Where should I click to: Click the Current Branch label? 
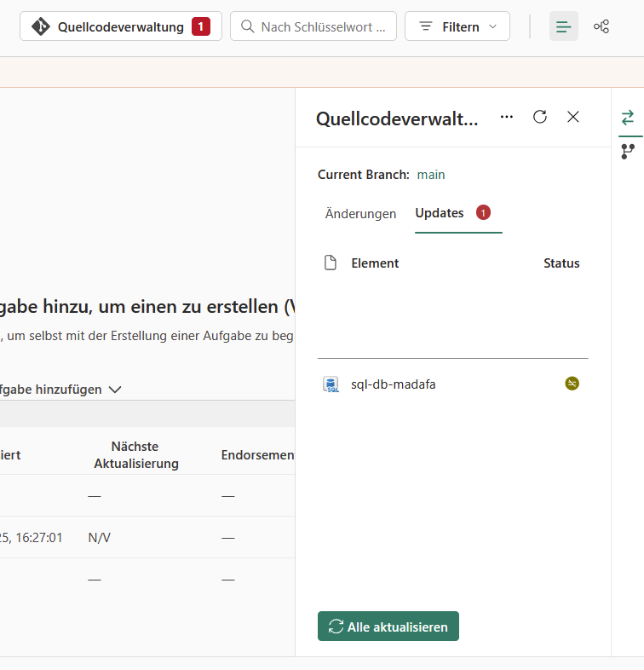click(364, 175)
